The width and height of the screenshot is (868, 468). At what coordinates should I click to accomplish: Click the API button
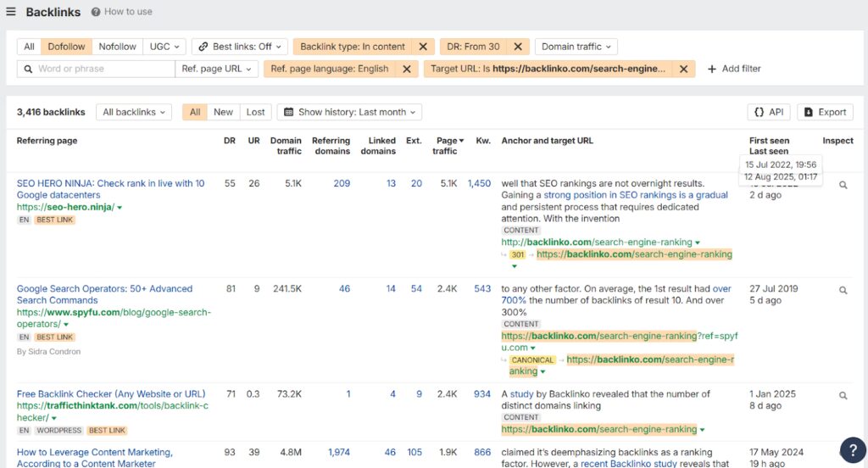769,112
